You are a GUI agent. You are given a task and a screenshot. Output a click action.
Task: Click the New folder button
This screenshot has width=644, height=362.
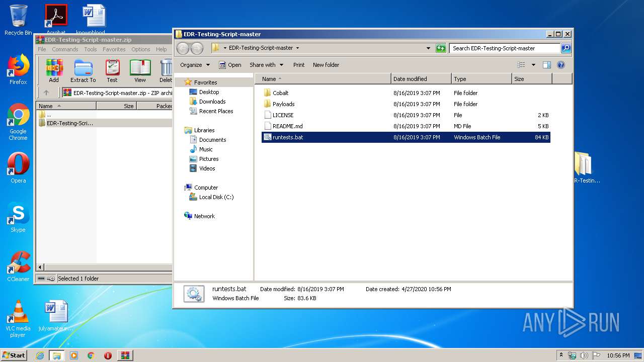[326, 65]
